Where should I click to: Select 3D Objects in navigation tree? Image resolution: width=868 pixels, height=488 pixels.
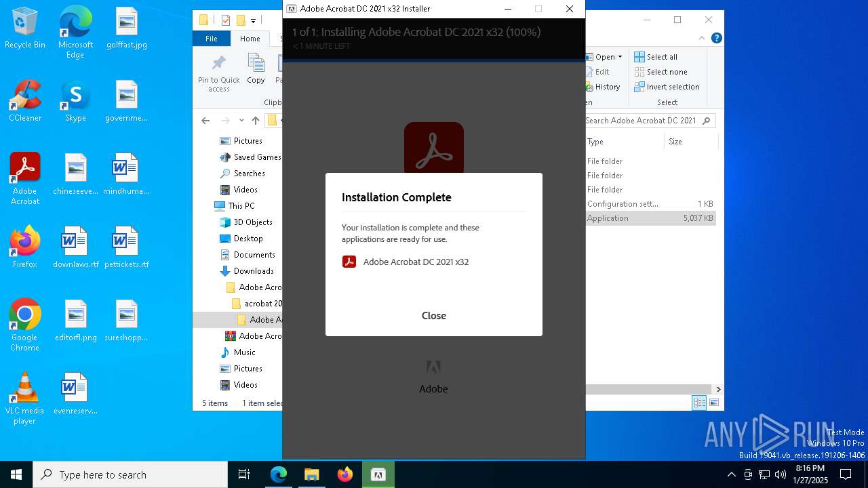pyautogui.click(x=246, y=222)
